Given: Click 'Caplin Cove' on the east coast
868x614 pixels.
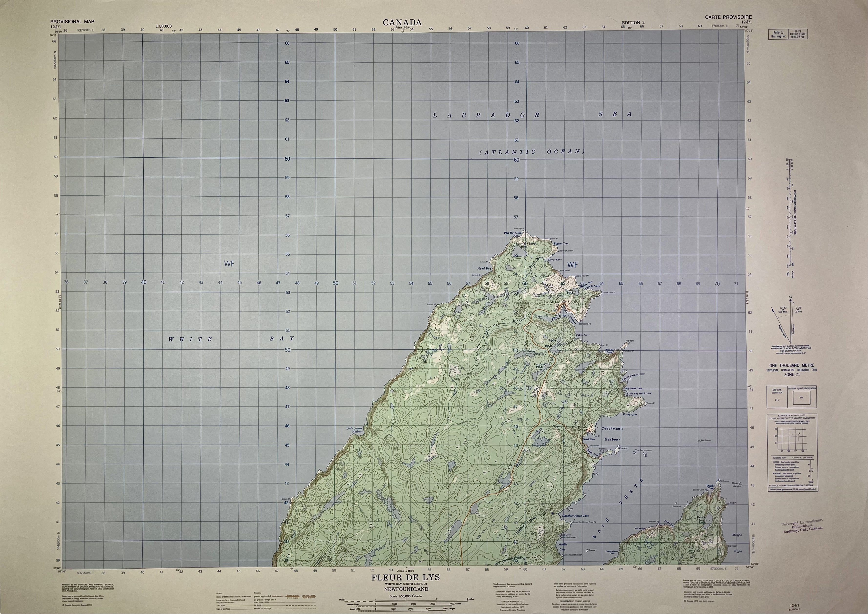Looking at the screenshot, I should click(582, 335).
